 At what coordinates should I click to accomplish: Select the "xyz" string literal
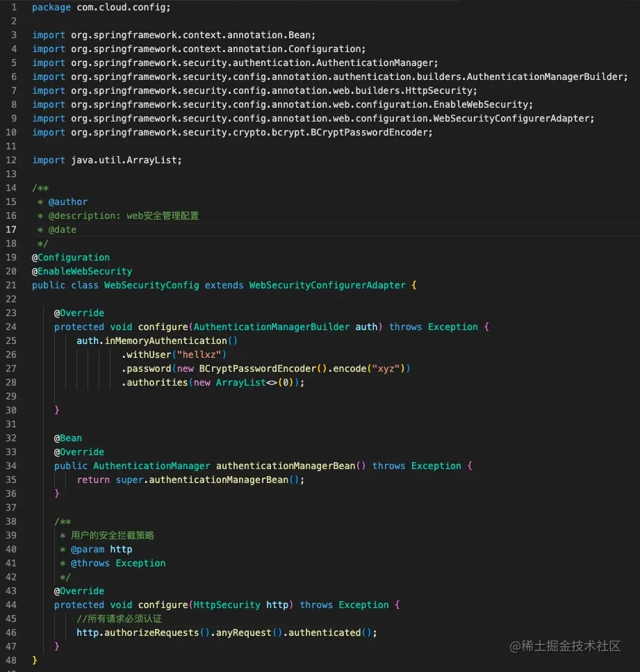click(x=386, y=368)
